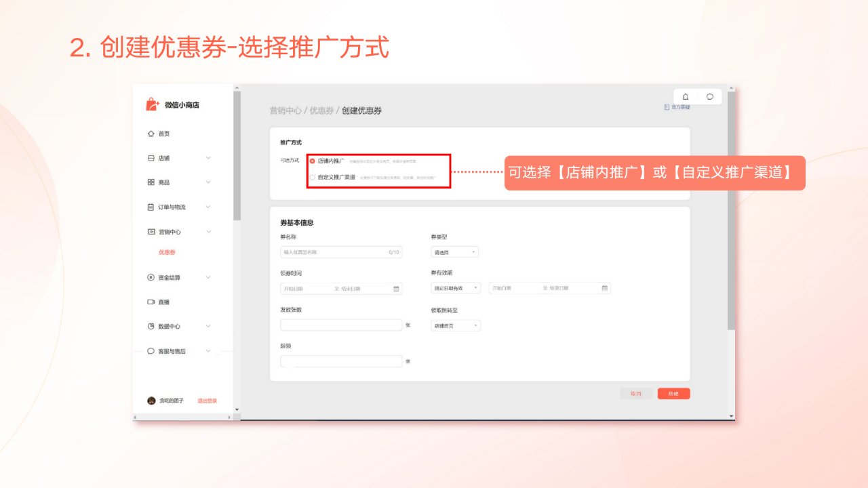The height and width of the screenshot is (488, 868).
Task: Click the main page vertical scrollbar thumb
Action: click(x=731, y=211)
